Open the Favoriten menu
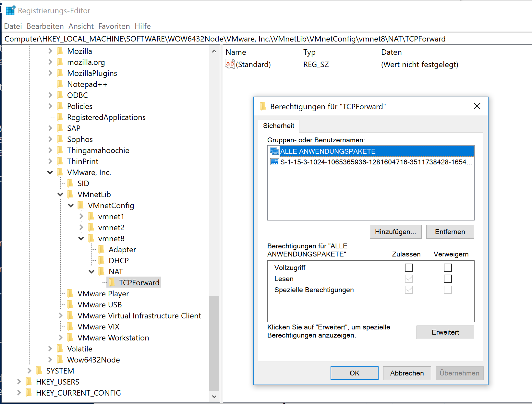The height and width of the screenshot is (404, 532). pyautogui.click(x=114, y=26)
